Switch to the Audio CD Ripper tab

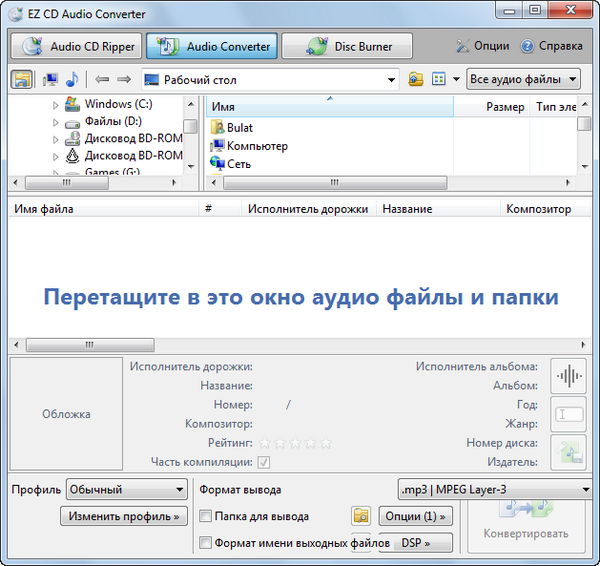pos(75,46)
